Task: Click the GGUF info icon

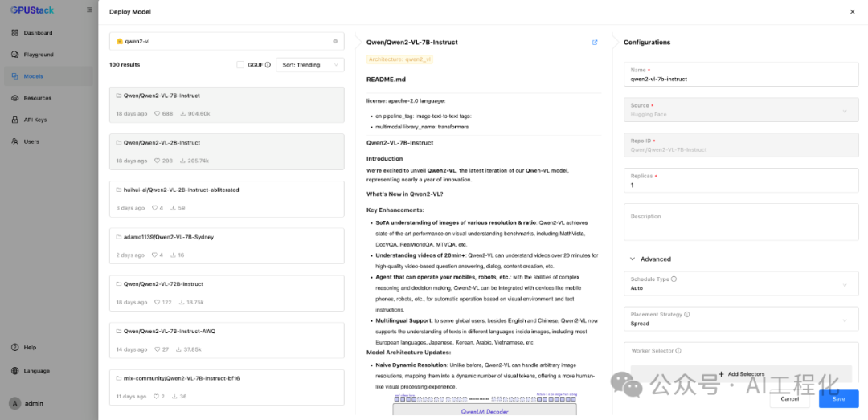Action: point(268,65)
